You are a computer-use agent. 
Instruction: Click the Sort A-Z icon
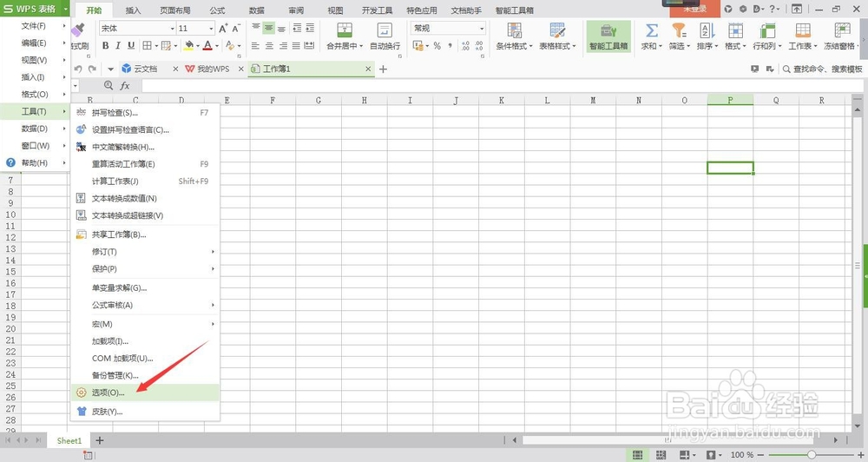(x=707, y=30)
